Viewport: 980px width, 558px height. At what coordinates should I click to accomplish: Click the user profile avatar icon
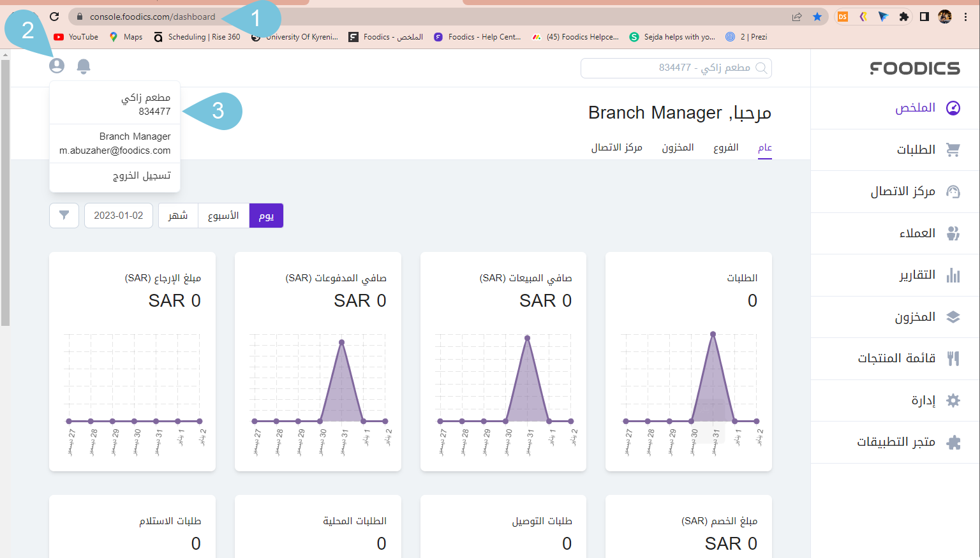coord(57,66)
